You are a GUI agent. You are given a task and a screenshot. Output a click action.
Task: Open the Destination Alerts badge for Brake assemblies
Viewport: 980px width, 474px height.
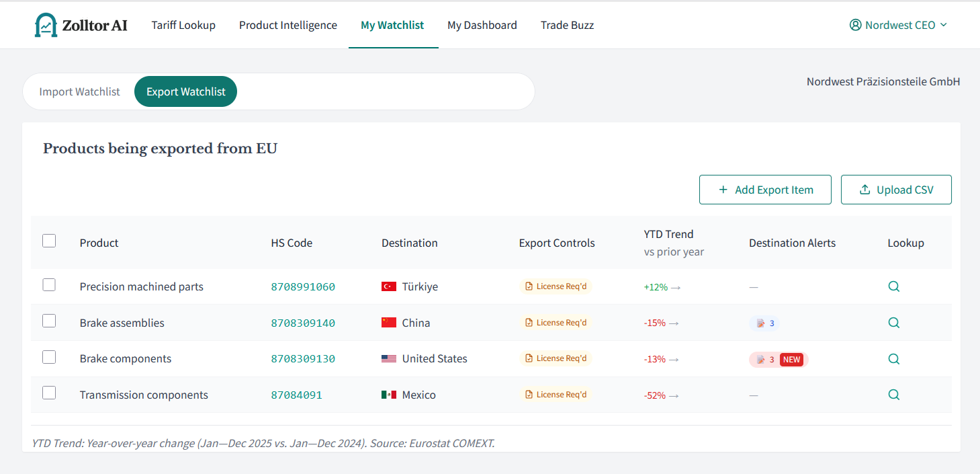pyautogui.click(x=764, y=323)
